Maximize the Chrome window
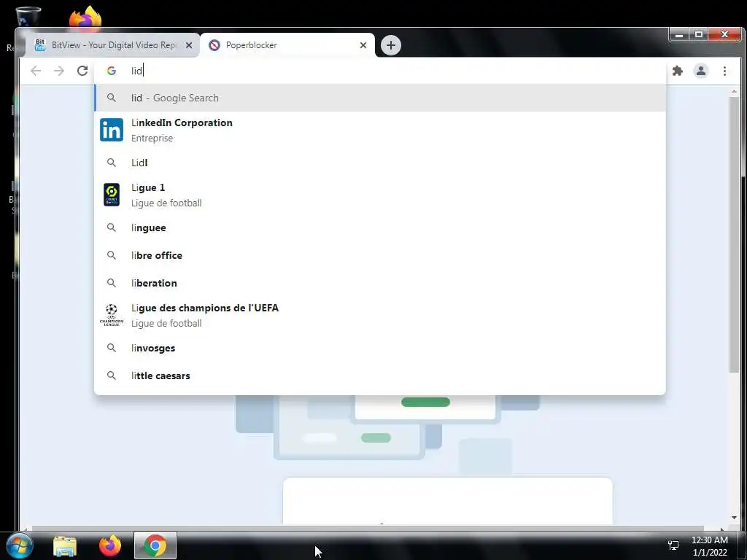The image size is (747, 560). click(699, 35)
